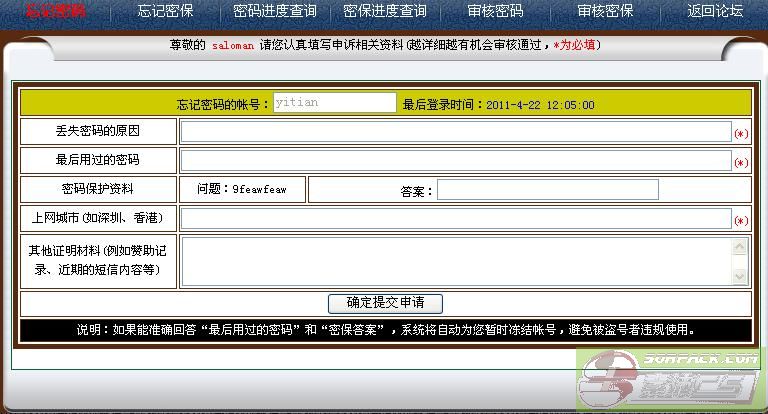Click the red asterisk beside 丢失密码的原因
768x414 pixels.
(x=741, y=133)
